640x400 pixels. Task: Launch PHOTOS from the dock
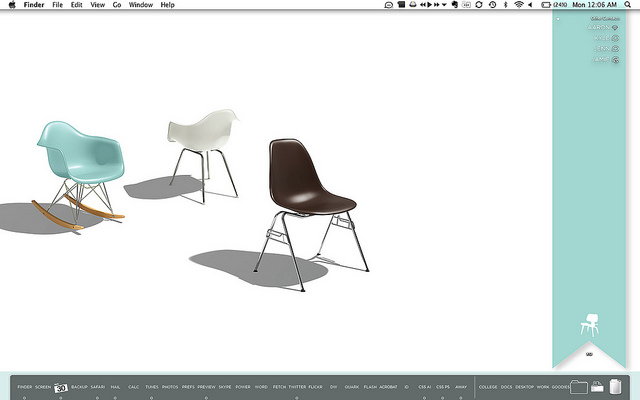[170, 387]
